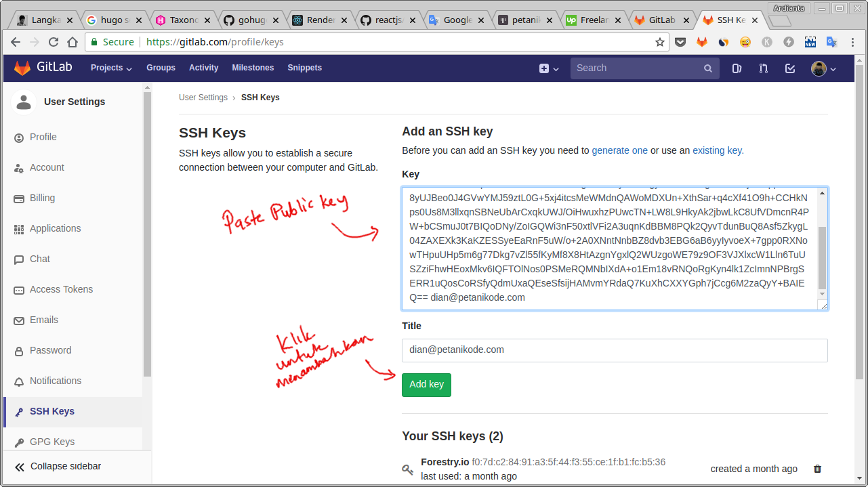868x487 pixels.
Task: Open the Todos checkmark icon in navbar
Action: pyautogui.click(x=789, y=68)
